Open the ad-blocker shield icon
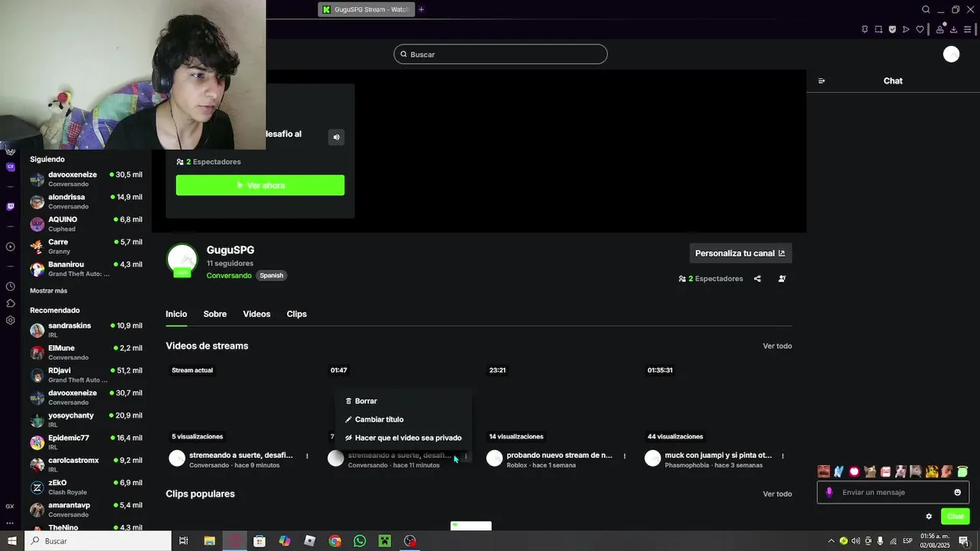The width and height of the screenshot is (980, 551). 892,29
